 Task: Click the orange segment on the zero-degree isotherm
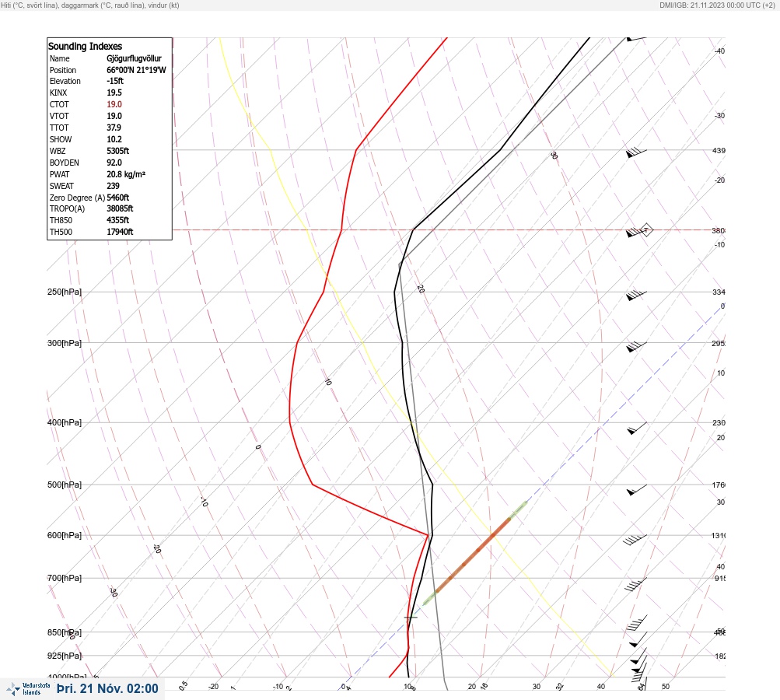[473, 555]
